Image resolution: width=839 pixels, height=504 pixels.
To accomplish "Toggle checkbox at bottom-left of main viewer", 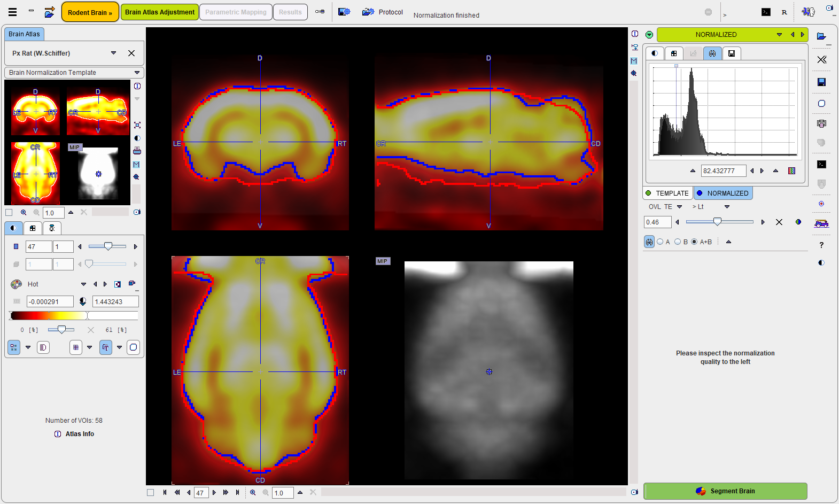I will [x=150, y=492].
